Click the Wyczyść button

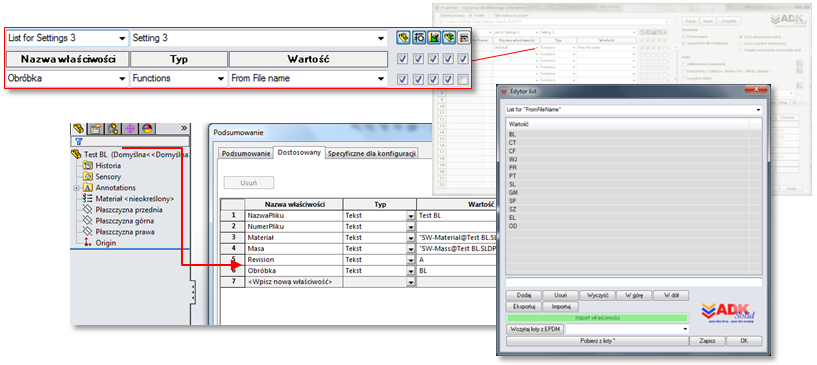pyautogui.click(x=597, y=295)
